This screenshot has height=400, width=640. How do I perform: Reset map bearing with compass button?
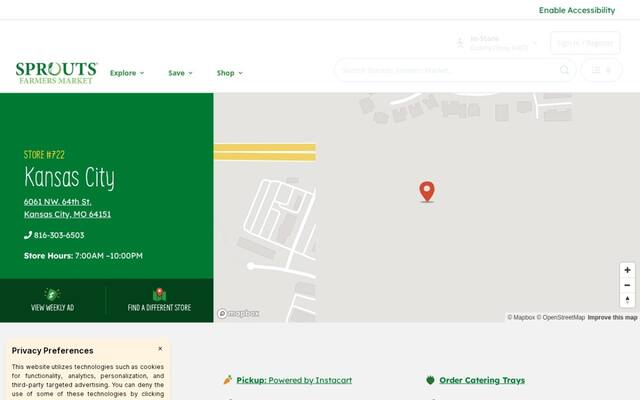pyautogui.click(x=627, y=300)
